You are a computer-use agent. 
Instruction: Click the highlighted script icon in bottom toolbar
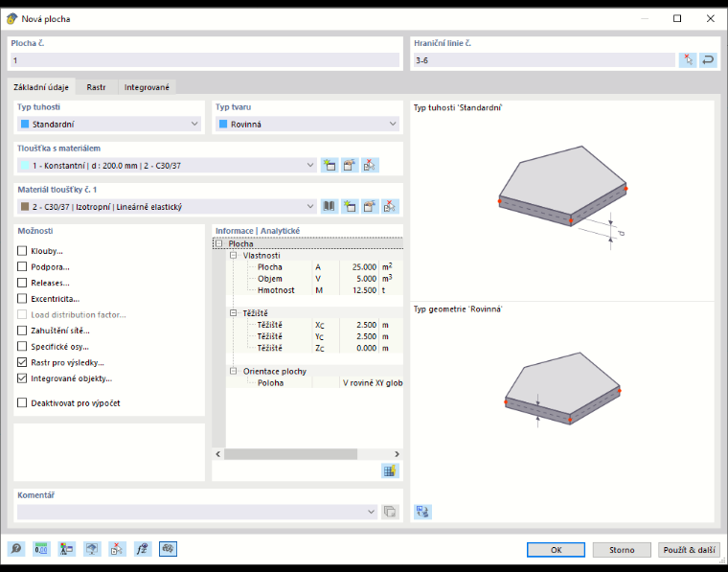[x=168, y=549]
